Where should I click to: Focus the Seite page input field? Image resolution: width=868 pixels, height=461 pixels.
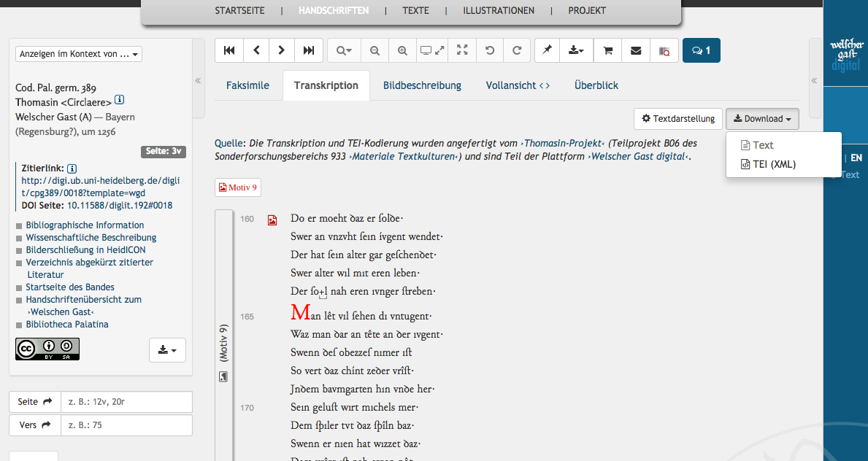126,402
